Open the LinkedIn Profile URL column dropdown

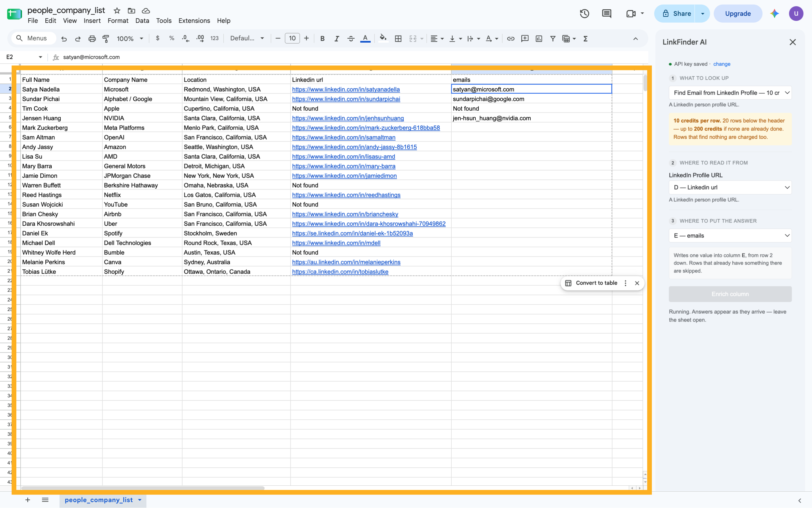coord(730,188)
